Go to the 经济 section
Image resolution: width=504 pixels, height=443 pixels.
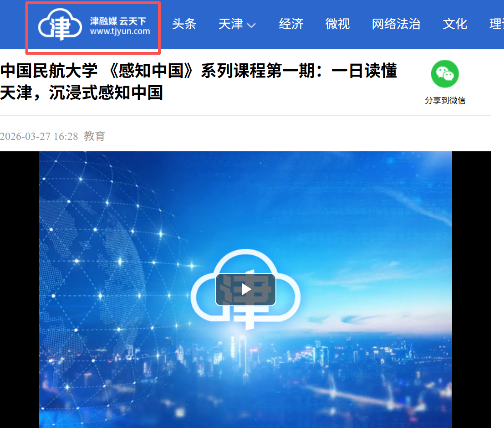tap(291, 24)
